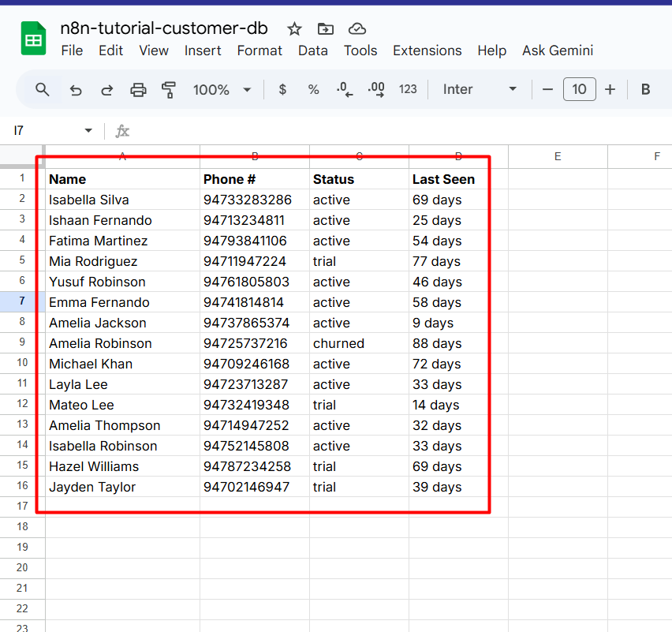Toggle bold formatting

click(x=645, y=90)
